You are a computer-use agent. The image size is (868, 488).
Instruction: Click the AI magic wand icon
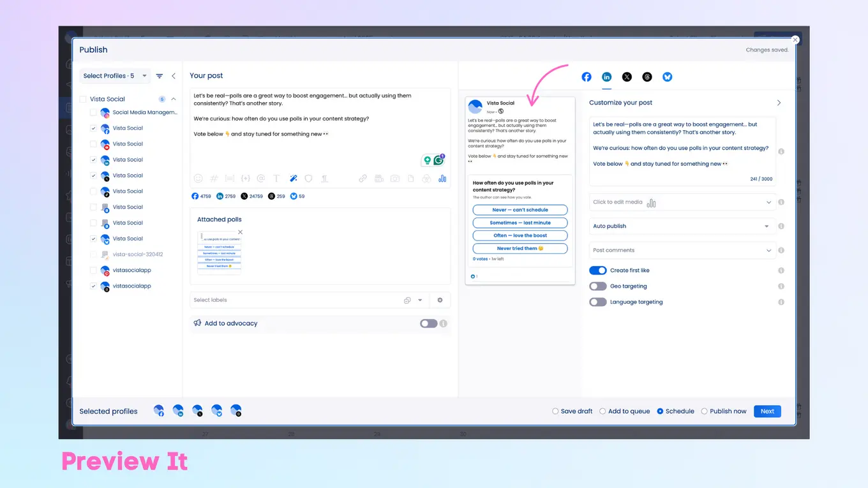click(x=294, y=179)
